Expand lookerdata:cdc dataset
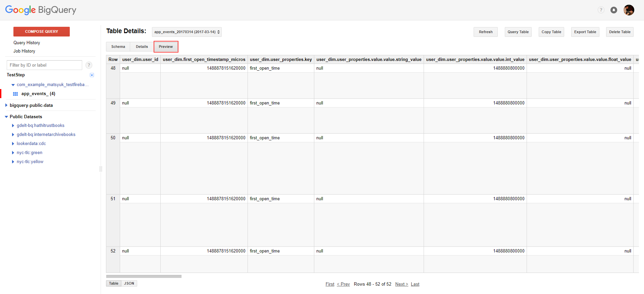Viewport: 644px width, 294px height. [13, 144]
